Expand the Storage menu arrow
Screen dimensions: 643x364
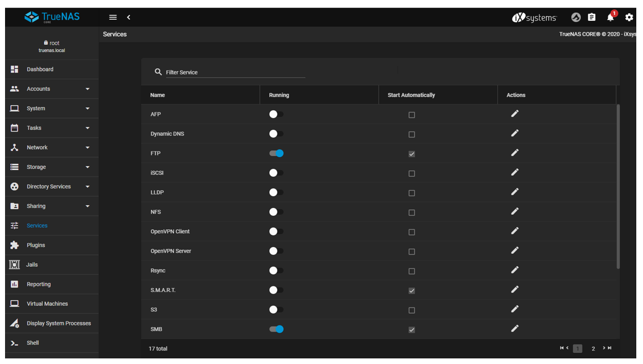pyautogui.click(x=87, y=167)
